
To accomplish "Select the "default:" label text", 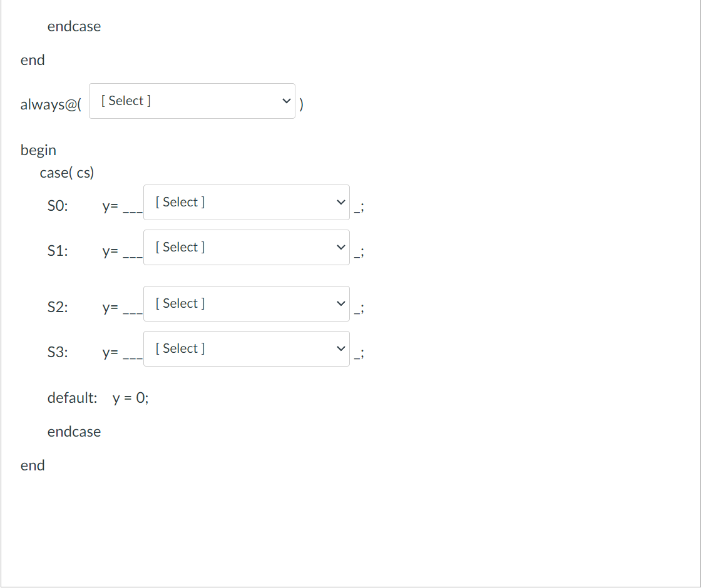I will (72, 398).
